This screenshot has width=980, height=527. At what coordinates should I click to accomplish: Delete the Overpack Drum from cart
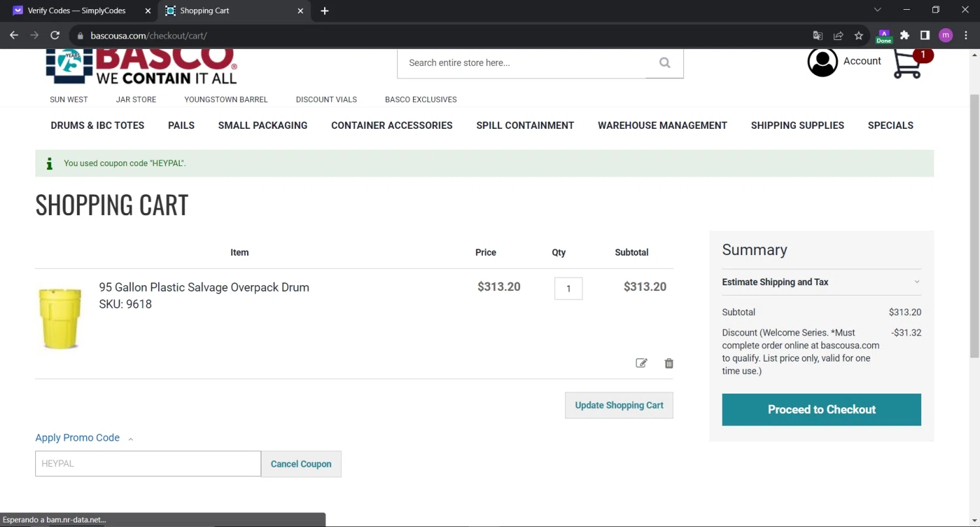pyautogui.click(x=669, y=363)
